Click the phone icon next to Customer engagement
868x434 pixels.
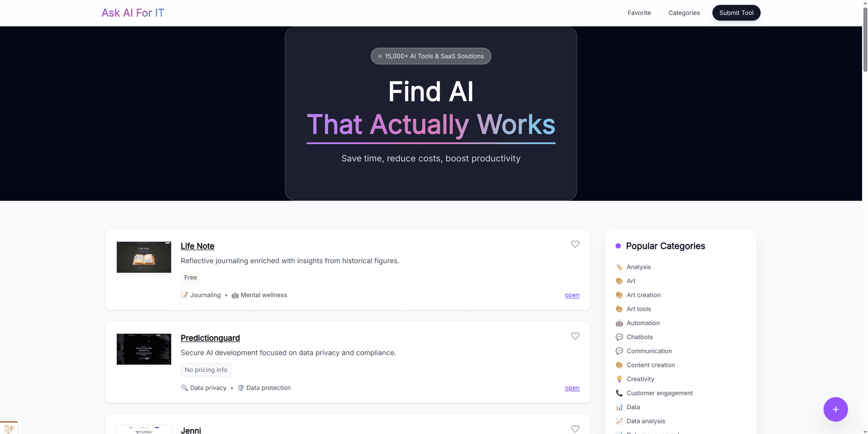tap(619, 393)
